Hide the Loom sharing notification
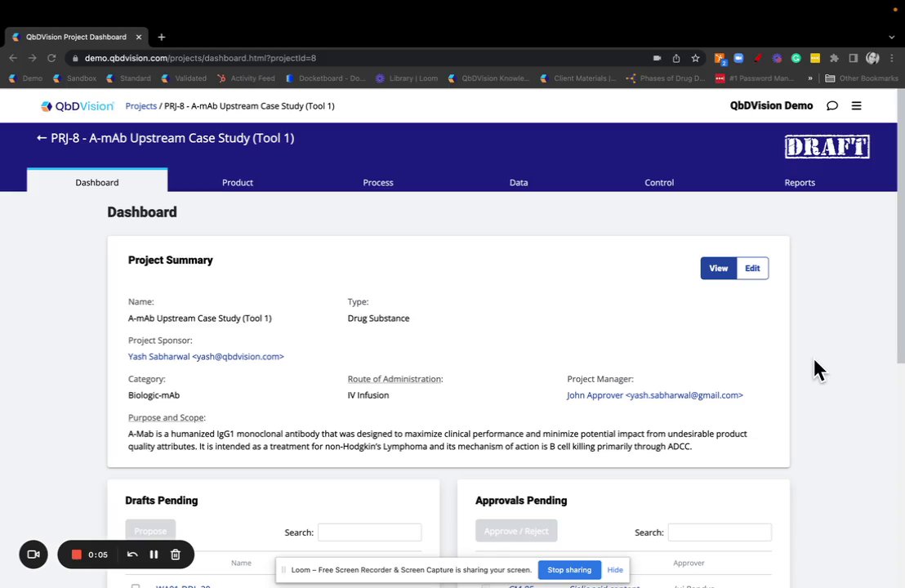The width and height of the screenshot is (905, 588). (615, 570)
